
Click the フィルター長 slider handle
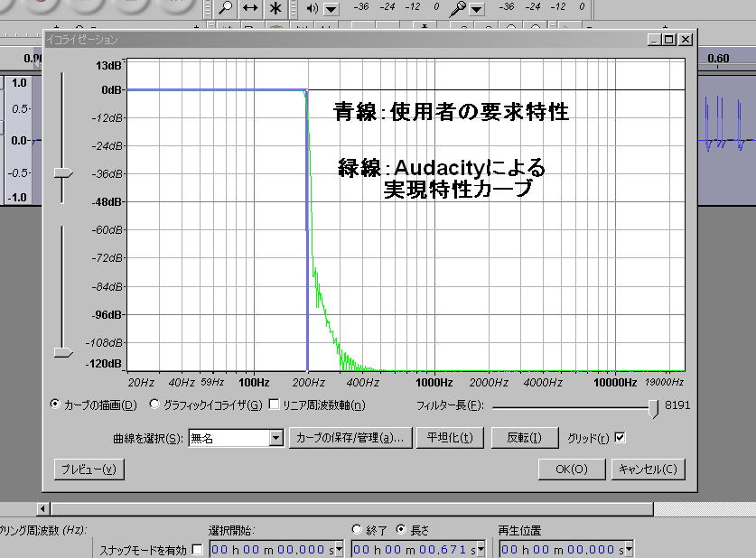click(653, 409)
